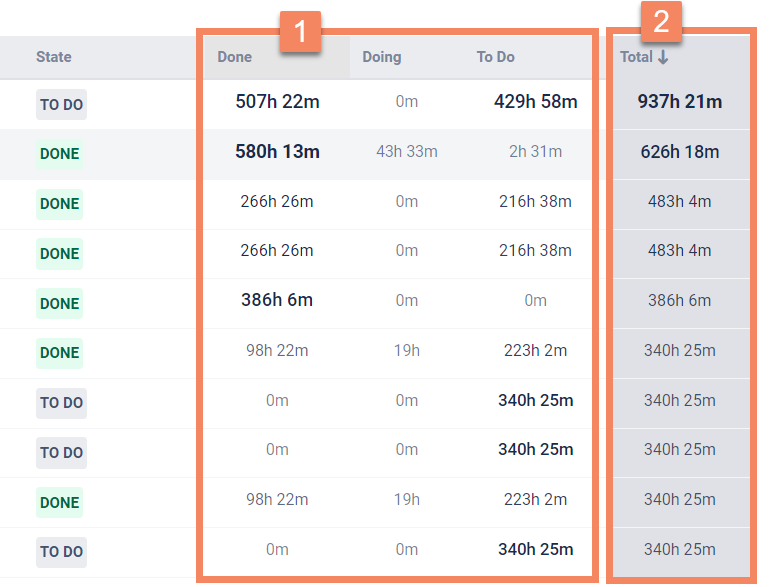The height and width of the screenshot is (587, 770).
Task: Click the sort arrow next to Total
Action: click(x=663, y=57)
